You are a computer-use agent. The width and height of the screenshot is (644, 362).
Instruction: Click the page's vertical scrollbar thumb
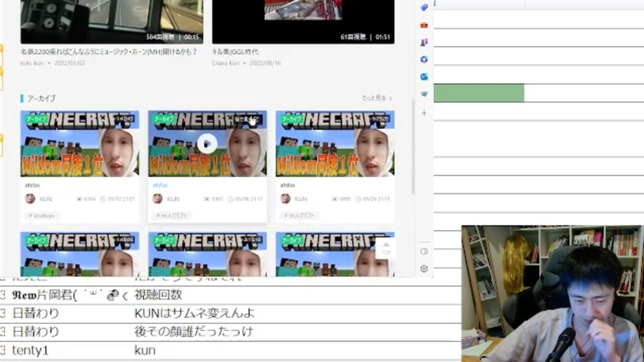click(413, 147)
